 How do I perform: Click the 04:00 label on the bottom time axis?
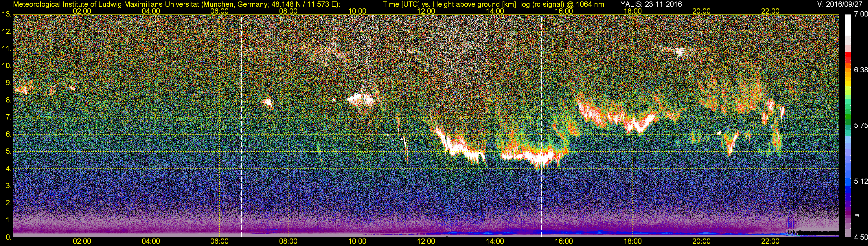click(151, 241)
